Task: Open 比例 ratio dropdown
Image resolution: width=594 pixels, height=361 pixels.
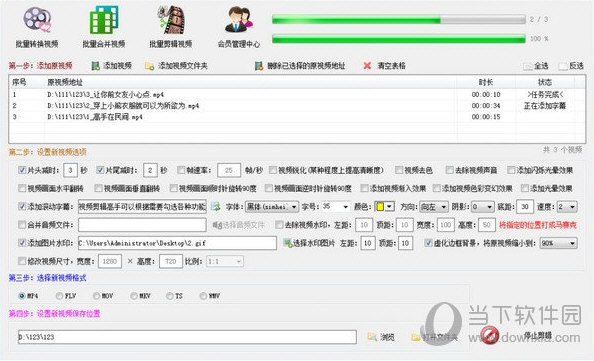Action: [225, 261]
